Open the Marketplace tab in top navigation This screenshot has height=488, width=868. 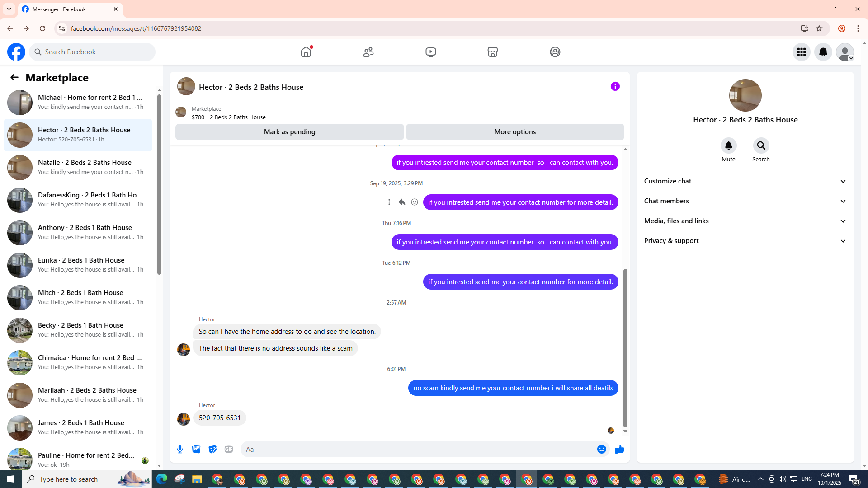coord(493,52)
